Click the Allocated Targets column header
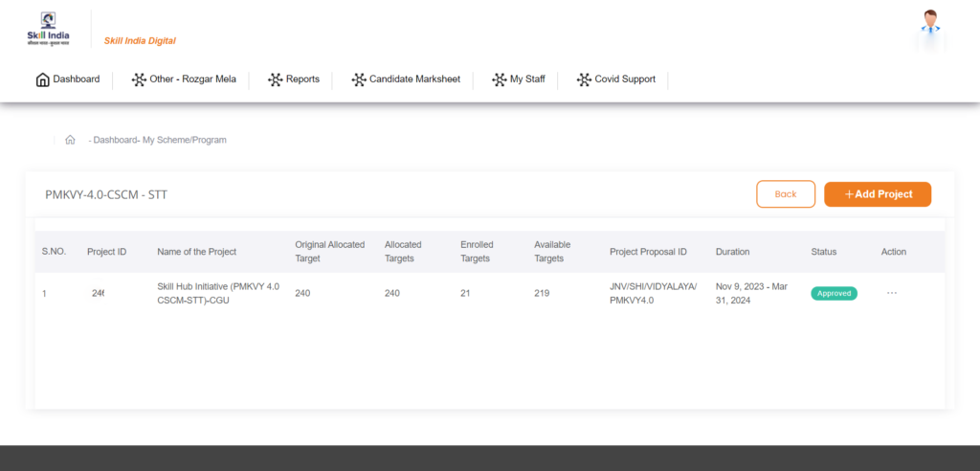The height and width of the screenshot is (471, 980). (403, 252)
